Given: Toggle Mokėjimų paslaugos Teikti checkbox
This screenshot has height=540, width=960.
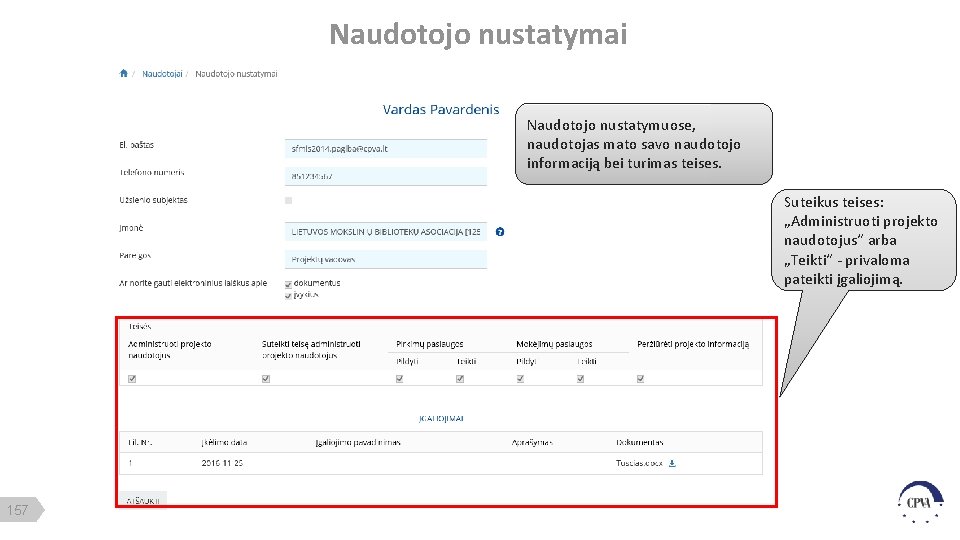Looking at the screenshot, I should pos(580,379).
